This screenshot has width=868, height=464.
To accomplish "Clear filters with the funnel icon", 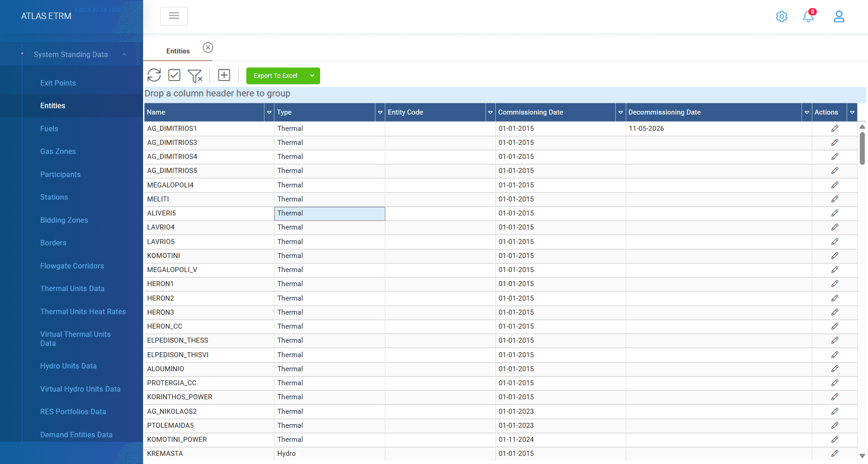I will point(195,76).
